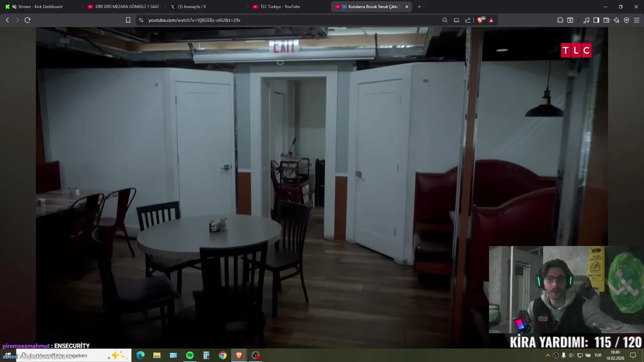Open the Brave Shields lion icon
The height and width of the screenshot is (362, 644).
coord(480,20)
